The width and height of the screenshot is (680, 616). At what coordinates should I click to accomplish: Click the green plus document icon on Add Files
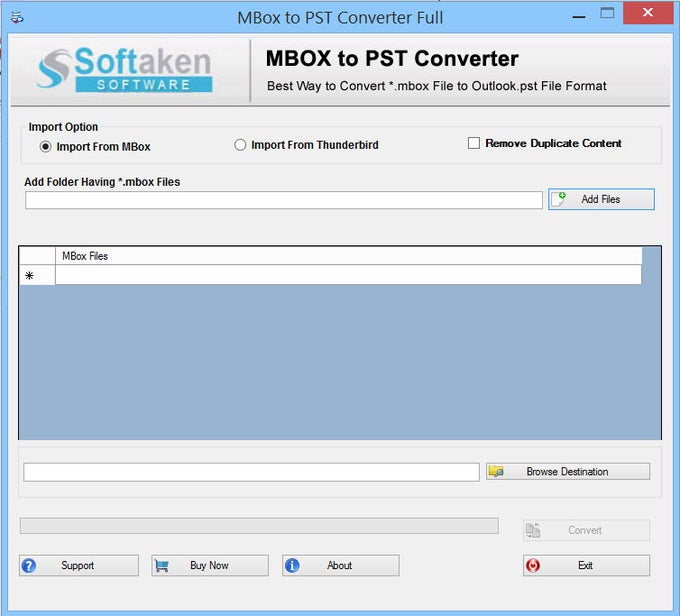click(x=559, y=199)
